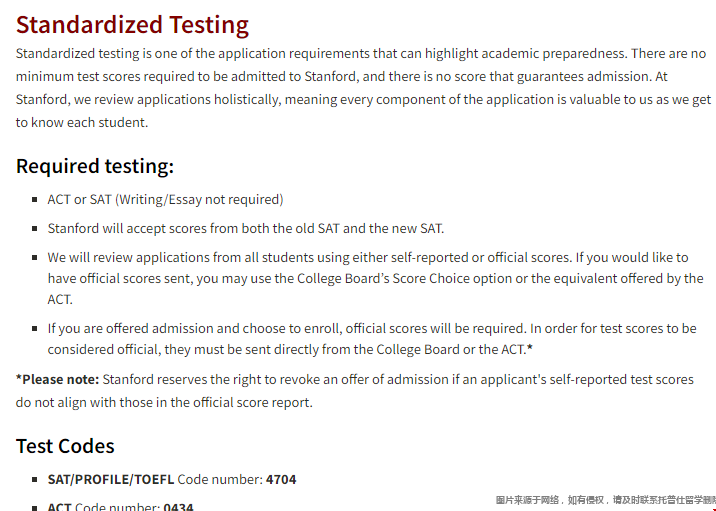Click the bullet before 'We will review applications'
The height and width of the screenshot is (511, 716).
(35, 258)
